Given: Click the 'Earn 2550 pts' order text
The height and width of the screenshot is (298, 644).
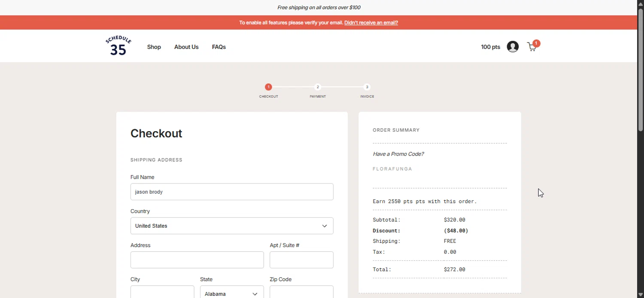Looking at the screenshot, I should 425,201.
